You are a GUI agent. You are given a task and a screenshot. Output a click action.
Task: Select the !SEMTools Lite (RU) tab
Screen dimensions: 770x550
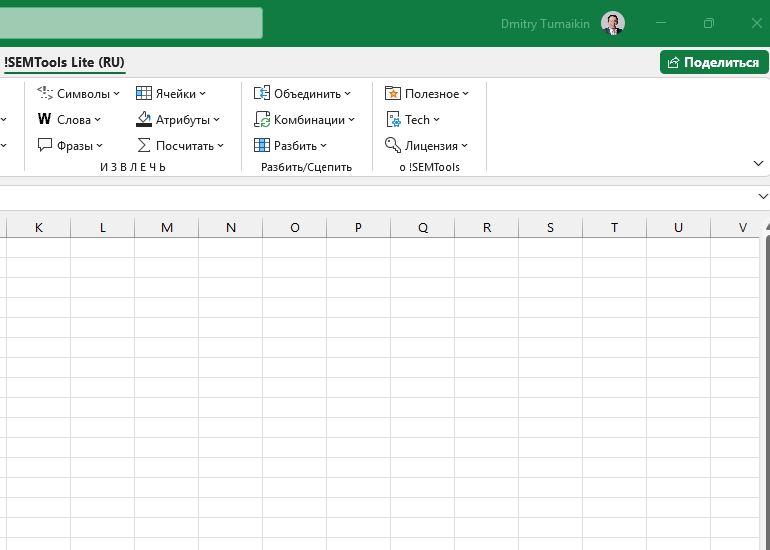[x=64, y=62]
